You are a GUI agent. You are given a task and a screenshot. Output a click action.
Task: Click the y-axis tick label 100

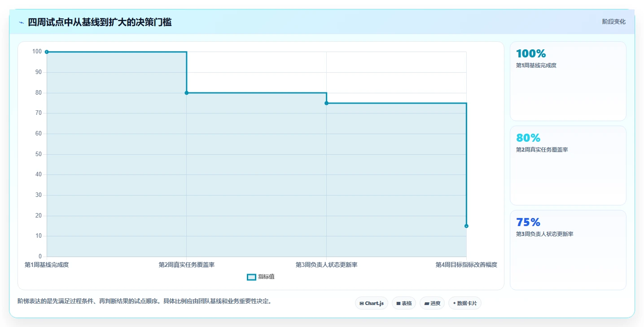tap(37, 52)
